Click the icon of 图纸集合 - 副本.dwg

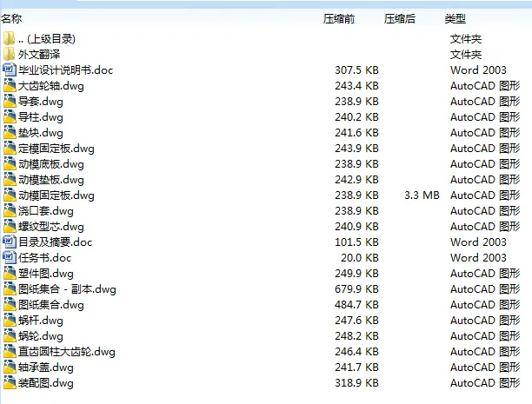10,288
